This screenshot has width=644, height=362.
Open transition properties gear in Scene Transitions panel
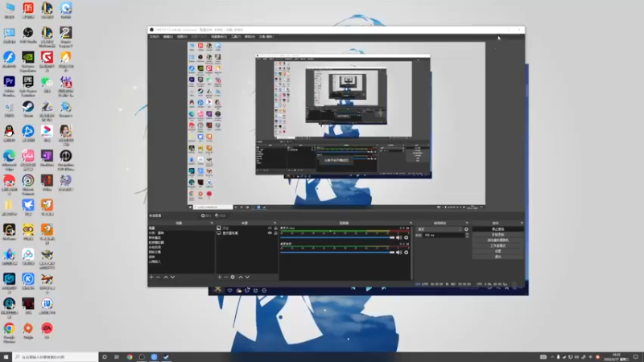(x=466, y=229)
